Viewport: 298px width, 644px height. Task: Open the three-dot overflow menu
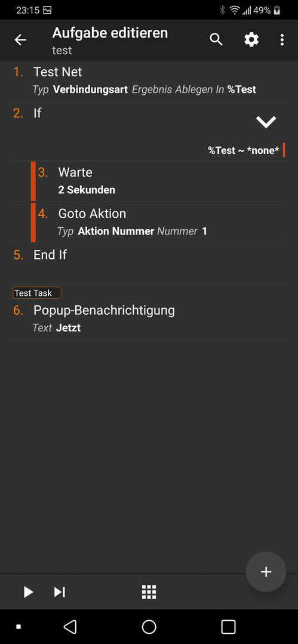tap(282, 40)
